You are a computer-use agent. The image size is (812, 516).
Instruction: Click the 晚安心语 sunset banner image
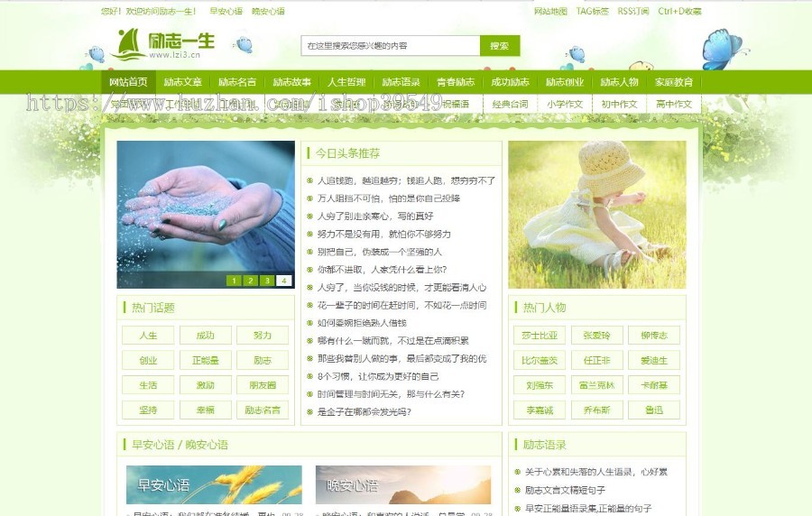(403, 485)
